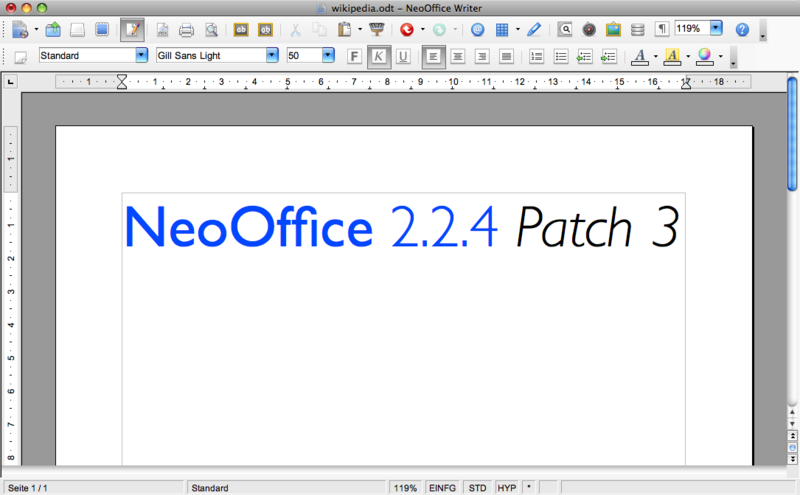The height and width of the screenshot is (495, 800).
Task: Expand the background color palette arrow
Action: coord(720,56)
